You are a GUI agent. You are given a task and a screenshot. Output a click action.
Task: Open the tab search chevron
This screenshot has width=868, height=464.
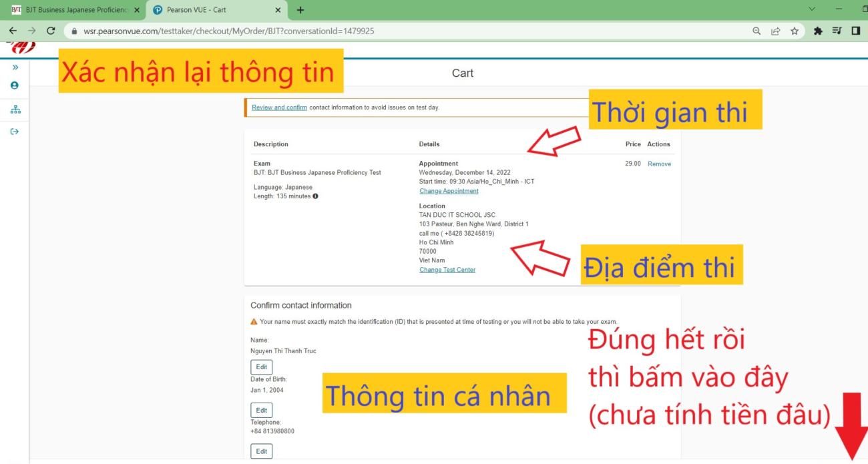[x=812, y=9]
